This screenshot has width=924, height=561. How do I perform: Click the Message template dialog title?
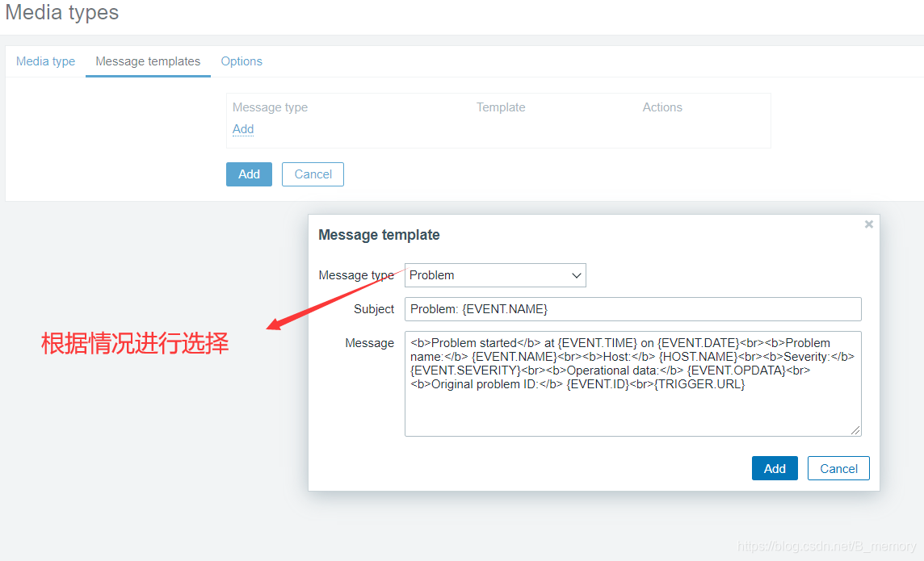pyautogui.click(x=379, y=235)
